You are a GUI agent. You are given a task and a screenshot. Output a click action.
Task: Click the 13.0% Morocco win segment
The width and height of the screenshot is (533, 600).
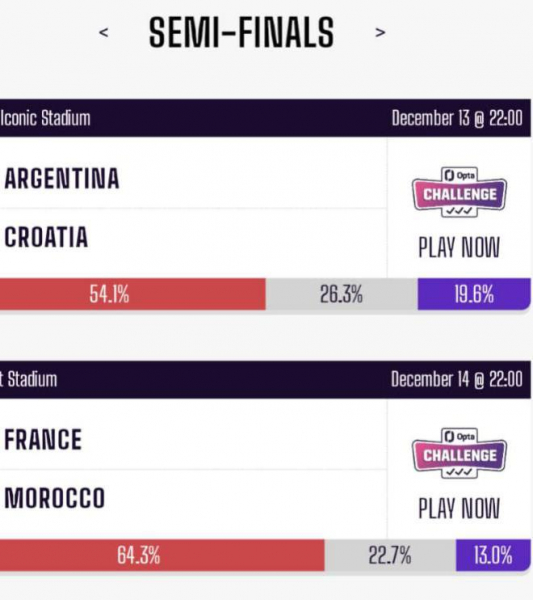click(x=493, y=555)
